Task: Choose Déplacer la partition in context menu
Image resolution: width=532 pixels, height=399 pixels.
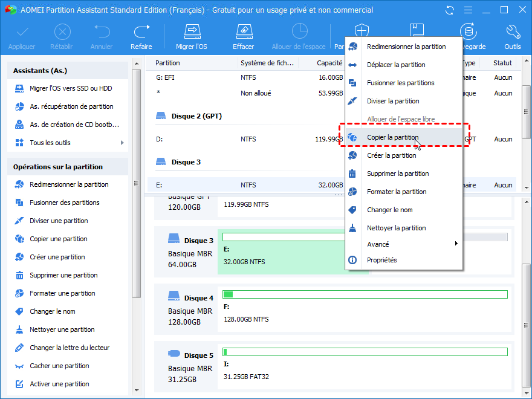Action: point(404,65)
